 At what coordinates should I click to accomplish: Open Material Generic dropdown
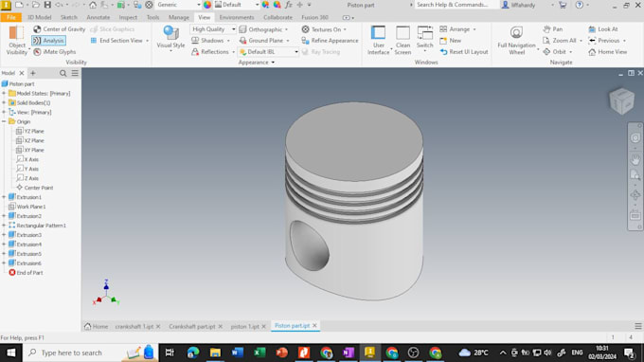178,5
